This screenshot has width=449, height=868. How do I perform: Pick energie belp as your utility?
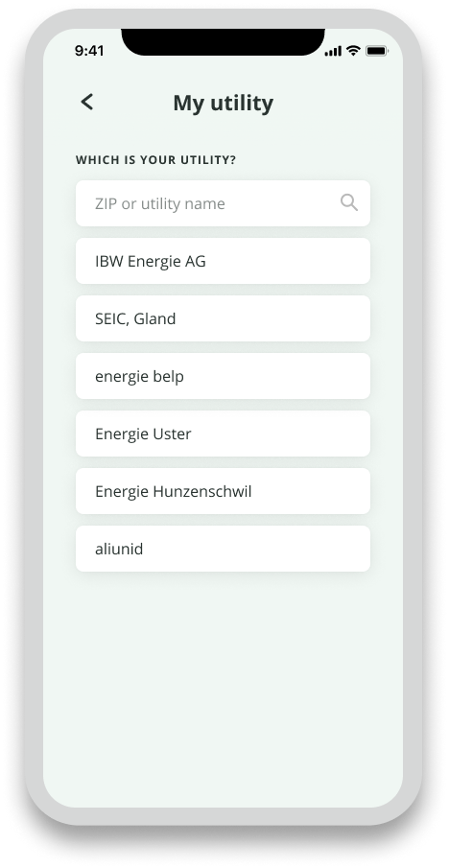(x=223, y=376)
